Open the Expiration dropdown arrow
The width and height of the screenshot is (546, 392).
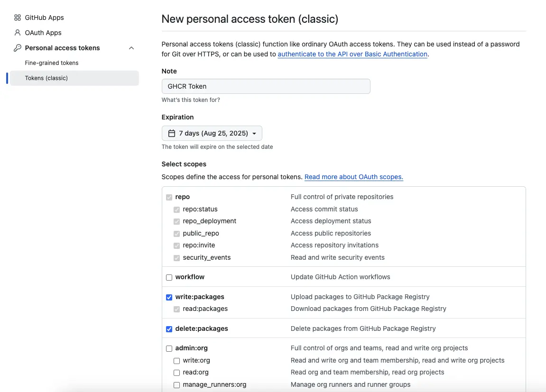coord(254,134)
